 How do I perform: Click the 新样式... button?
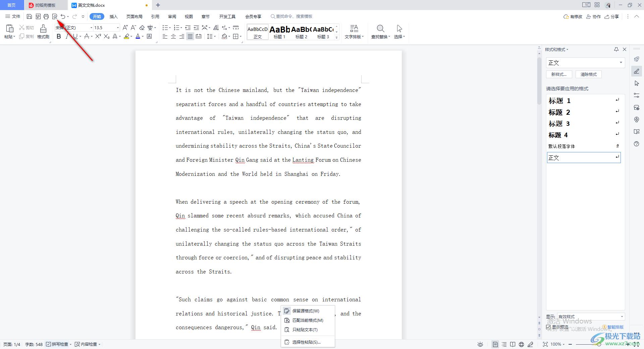[559, 74]
